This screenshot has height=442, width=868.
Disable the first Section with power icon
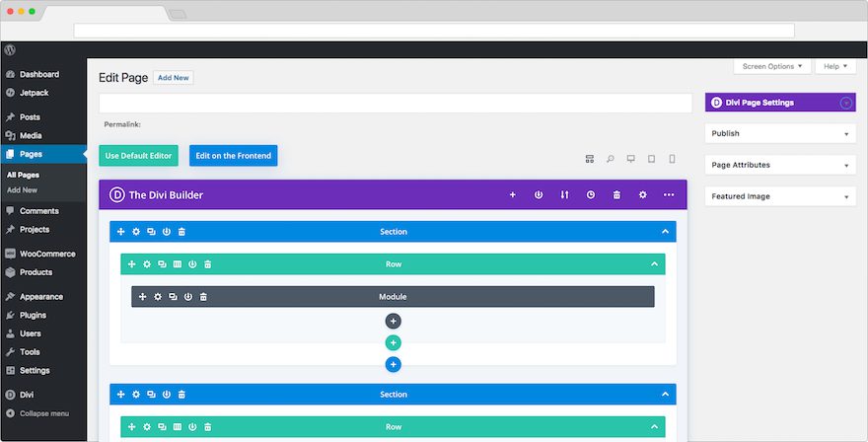click(x=167, y=232)
